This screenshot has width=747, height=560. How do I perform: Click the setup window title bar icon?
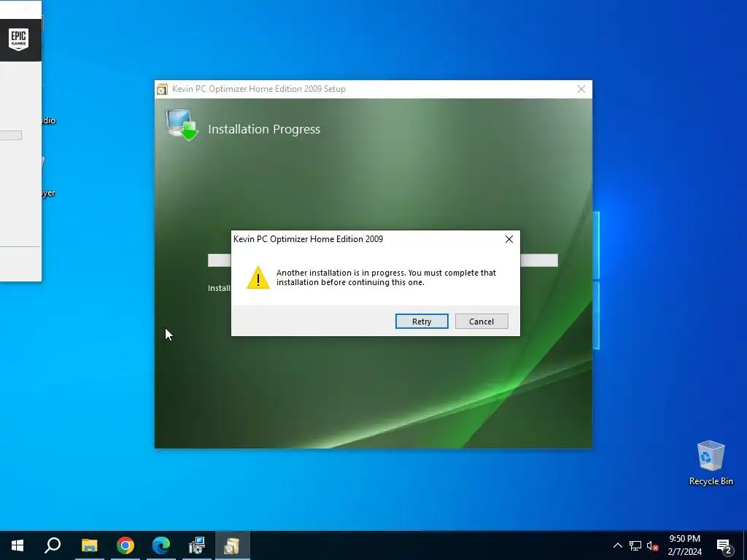(x=163, y=89)
